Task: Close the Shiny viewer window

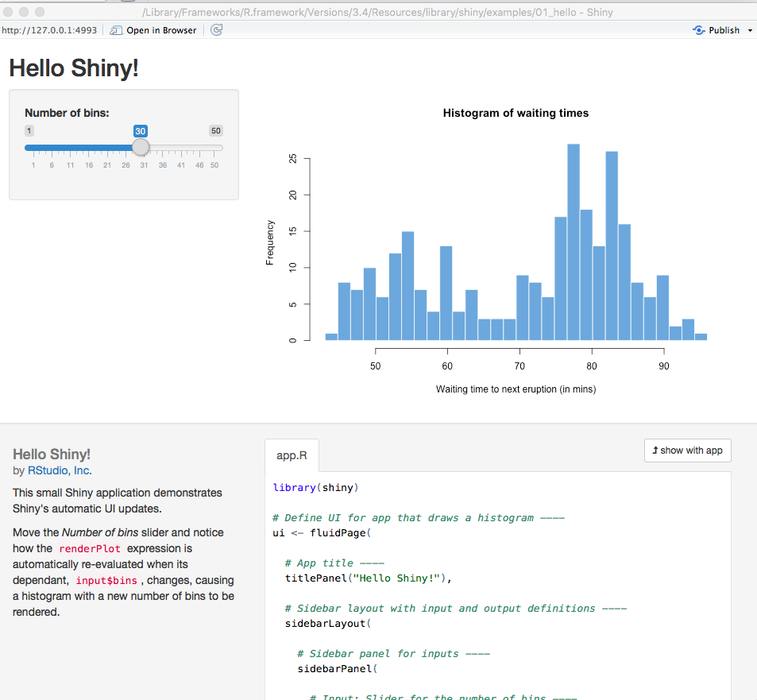Action: tap(9, 12)
